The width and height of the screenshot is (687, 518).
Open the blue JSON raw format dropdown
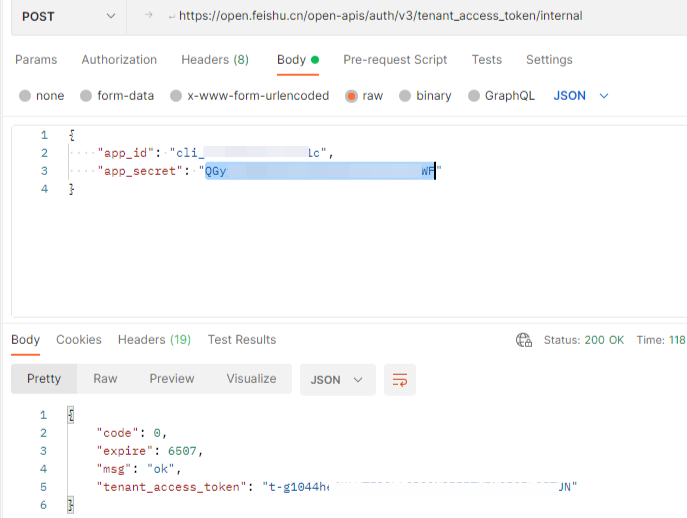[x=581, y=96]
